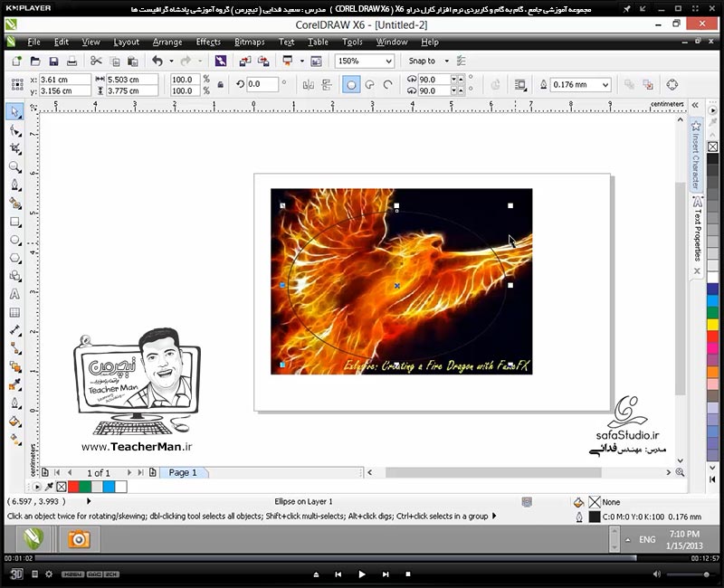Select the Ellipse tool
This screenshot has width=724, height=588.
14,240
